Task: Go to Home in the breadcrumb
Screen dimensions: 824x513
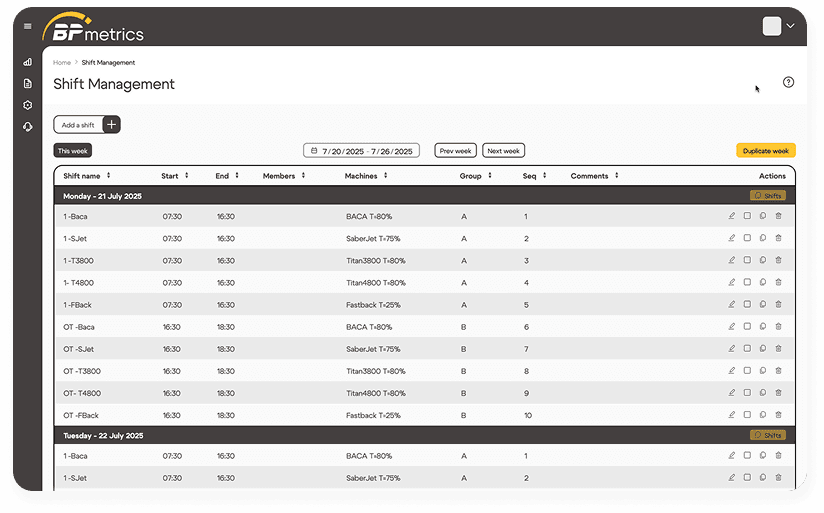Action: tap(62, 63)
